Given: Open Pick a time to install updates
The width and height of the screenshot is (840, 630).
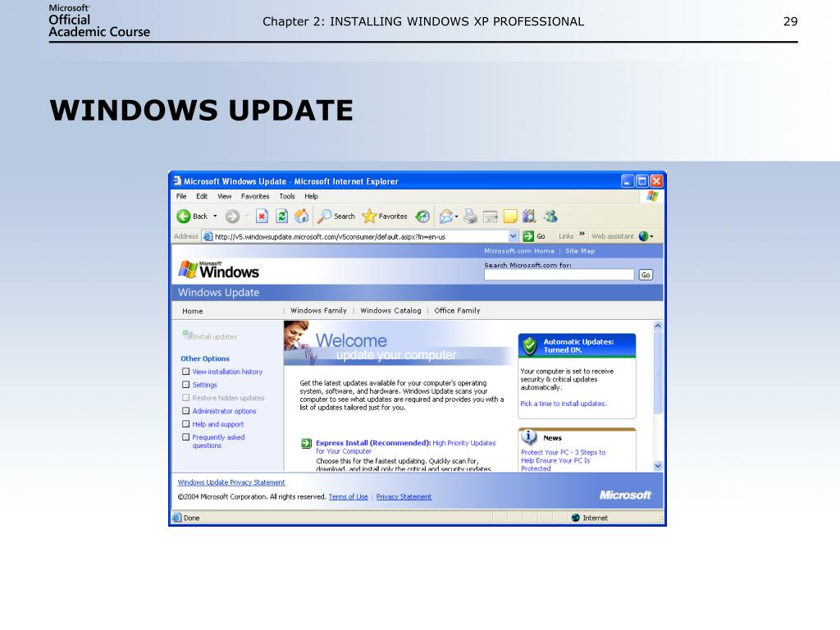Looking at the screenshot, I should (x=563, y=404).
